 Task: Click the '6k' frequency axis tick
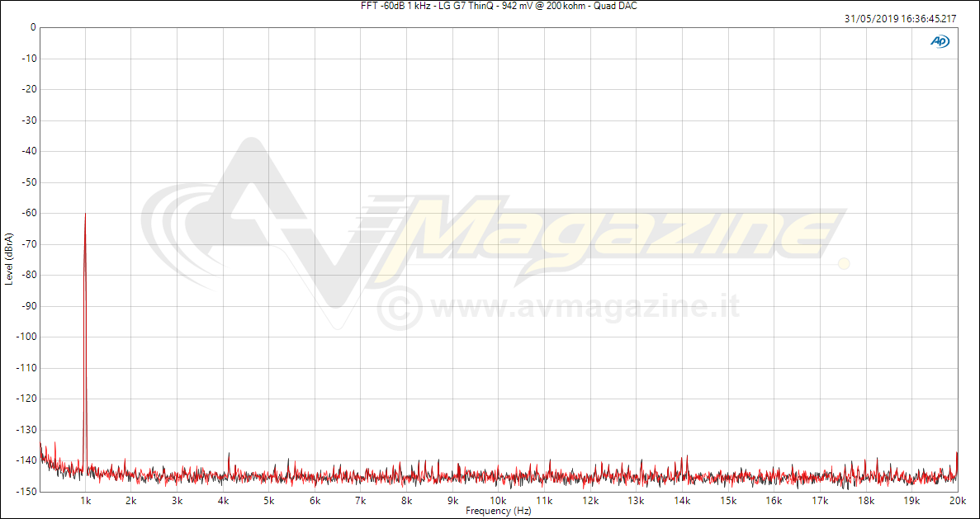[315, 501]
